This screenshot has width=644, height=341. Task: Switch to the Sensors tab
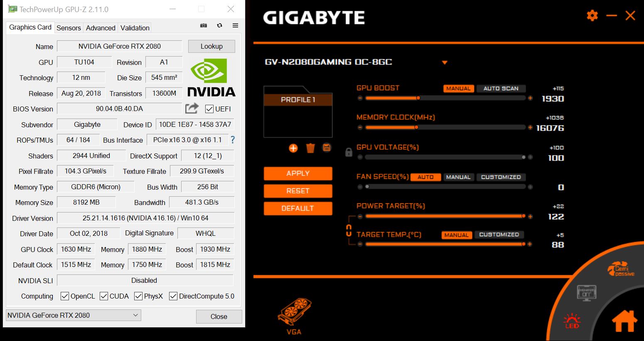coord(69,28)
